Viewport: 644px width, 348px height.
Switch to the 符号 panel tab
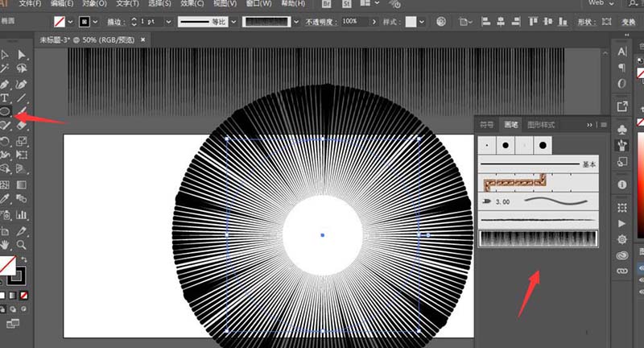coord(487,125)
